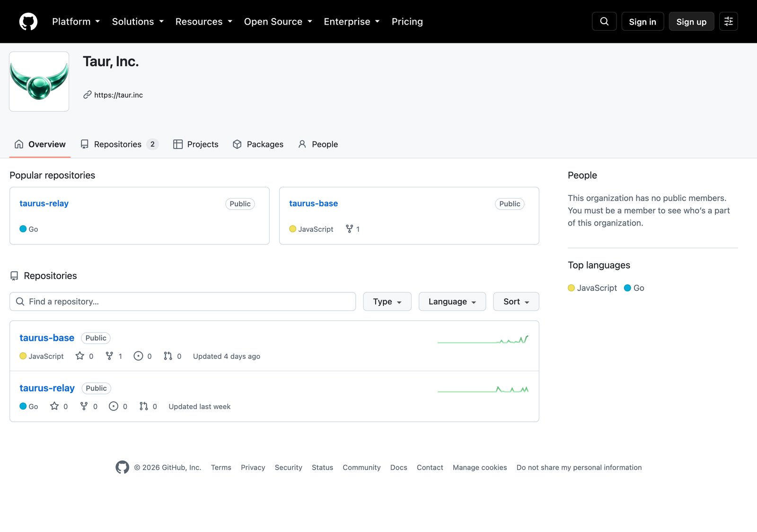Viewport: 757px width, 532px height.
Task: Click the issues icon on taurus-relay row
Action: click(x=114, y=406)
